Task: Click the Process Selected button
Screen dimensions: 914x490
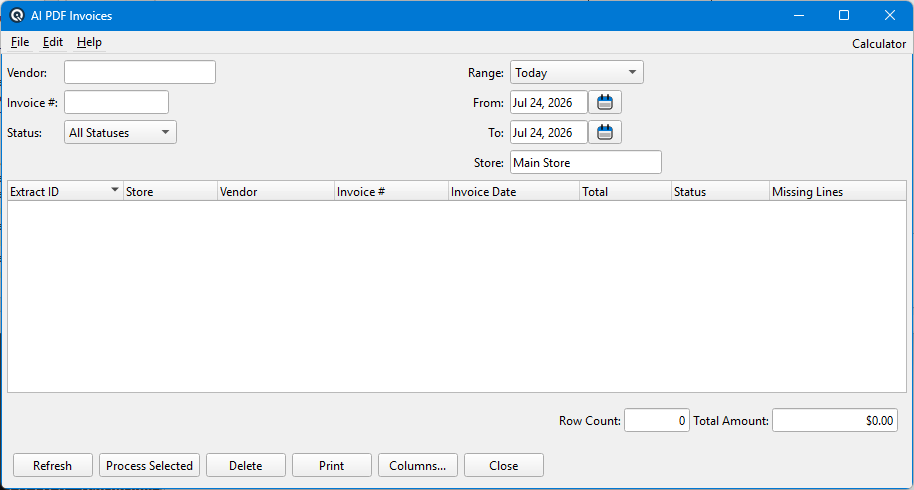Action: 149,466
